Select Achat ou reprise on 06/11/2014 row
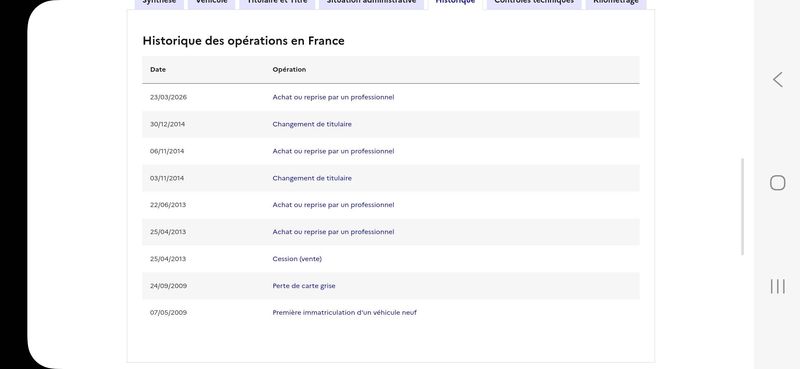This screenshot has height=369, width=800. pyautogui.click(x=333, y=152)
